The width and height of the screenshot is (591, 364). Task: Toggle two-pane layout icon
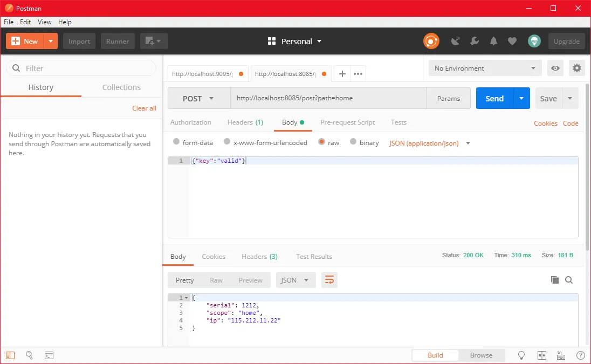pyautogui.click(x=541, y=355)
